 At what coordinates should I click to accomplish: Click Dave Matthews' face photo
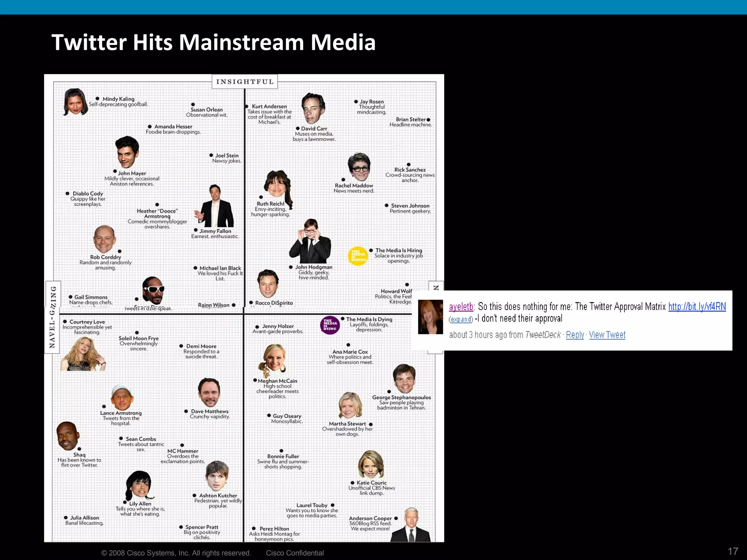[x=209, y=392]
